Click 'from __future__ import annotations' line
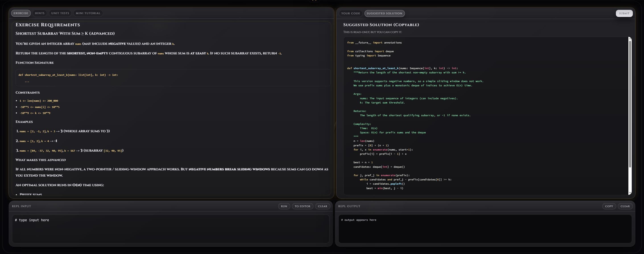644x254 pixels. click(x=374, y=43)
